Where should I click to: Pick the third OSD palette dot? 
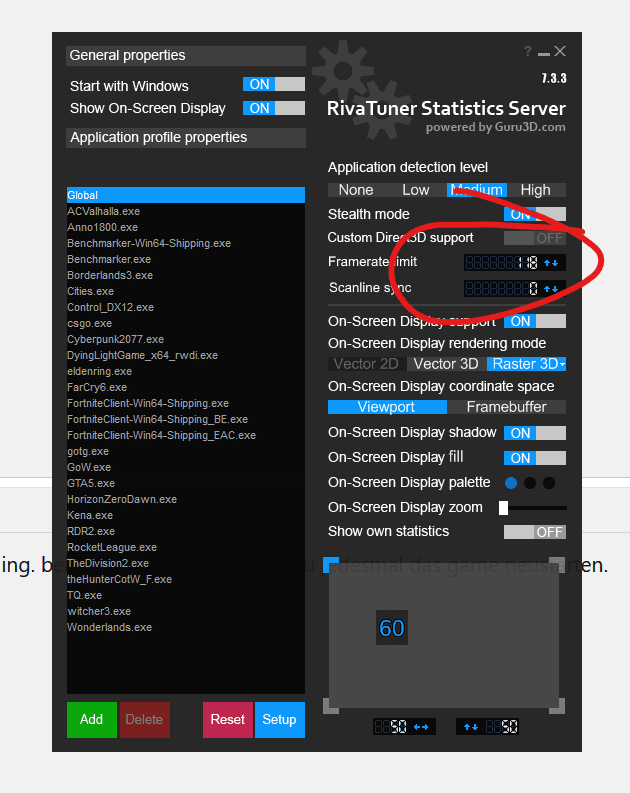(x=549, y=483)
